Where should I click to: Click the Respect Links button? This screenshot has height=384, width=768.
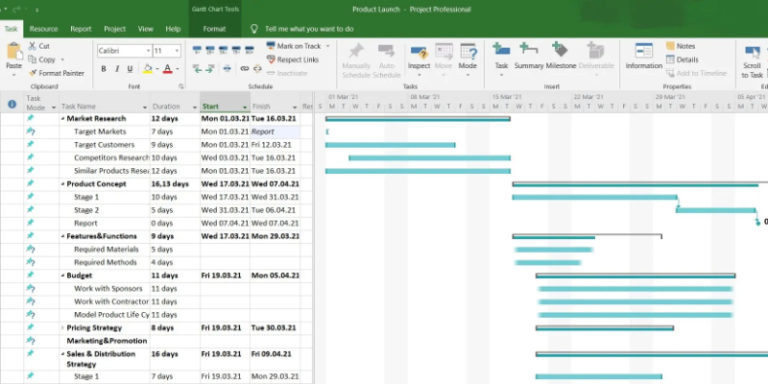click(292, 60)
